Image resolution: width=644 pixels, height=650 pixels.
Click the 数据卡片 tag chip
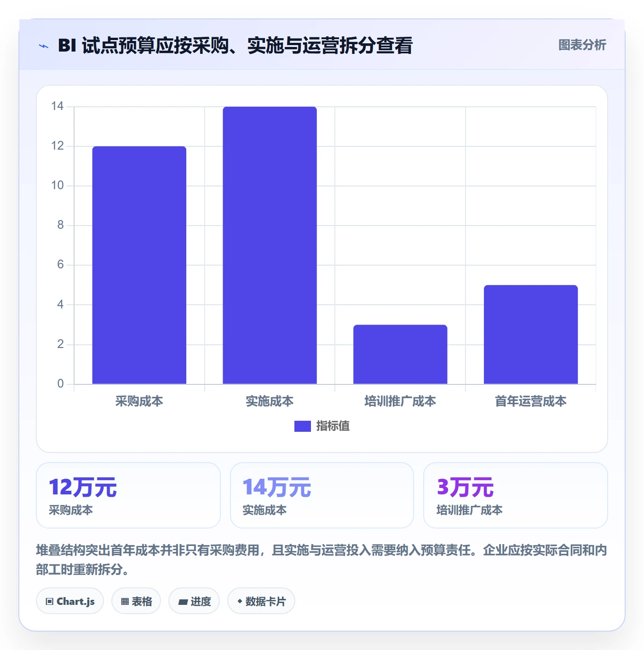point(261,601)
